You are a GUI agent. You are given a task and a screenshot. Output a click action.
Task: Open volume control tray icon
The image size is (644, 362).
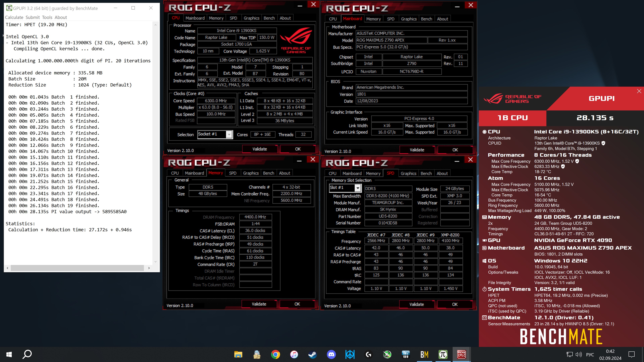[x=579, y=354]
